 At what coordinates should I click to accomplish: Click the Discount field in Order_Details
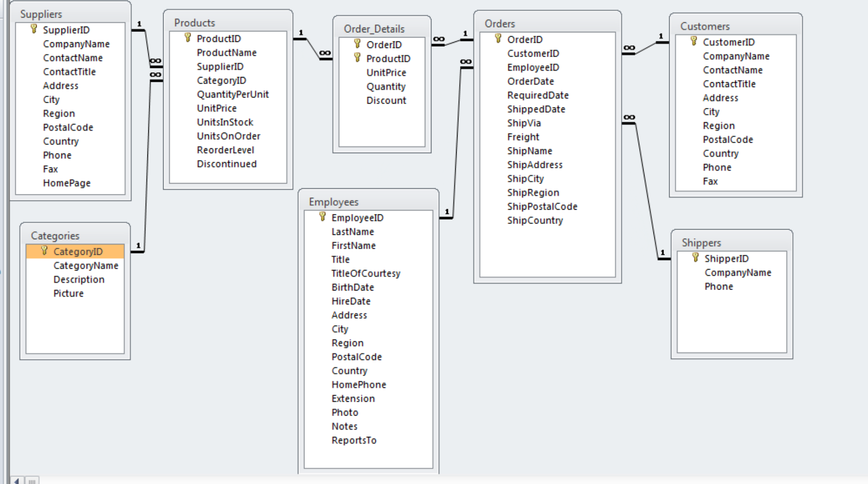[387, 100]
